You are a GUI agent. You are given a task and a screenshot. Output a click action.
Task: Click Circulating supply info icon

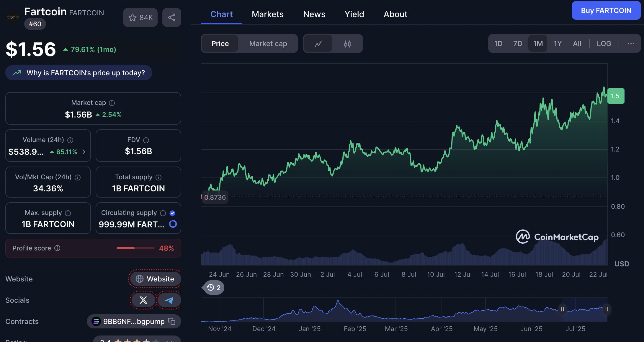[x=163, y=213]
